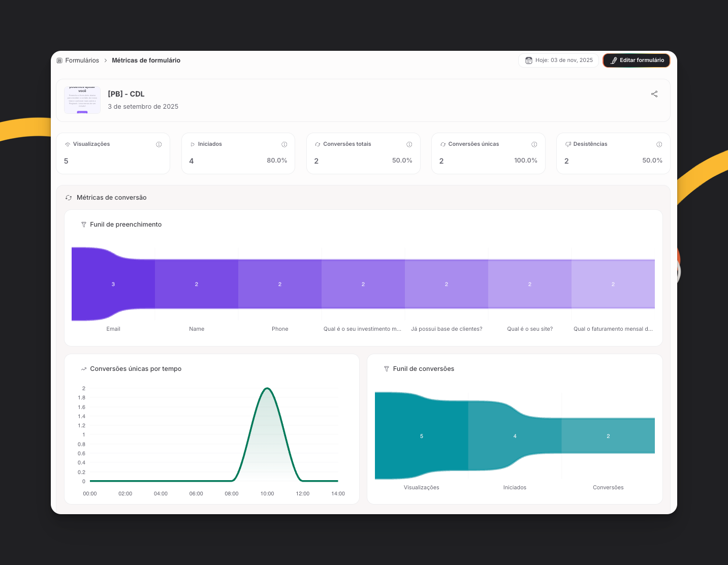Click info icon on Iniciados card

284,144
